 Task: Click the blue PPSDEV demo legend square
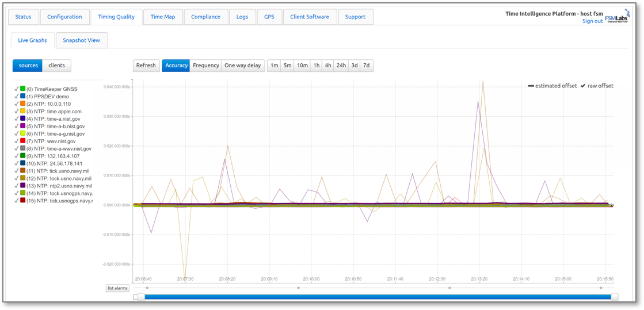(23, 96)
